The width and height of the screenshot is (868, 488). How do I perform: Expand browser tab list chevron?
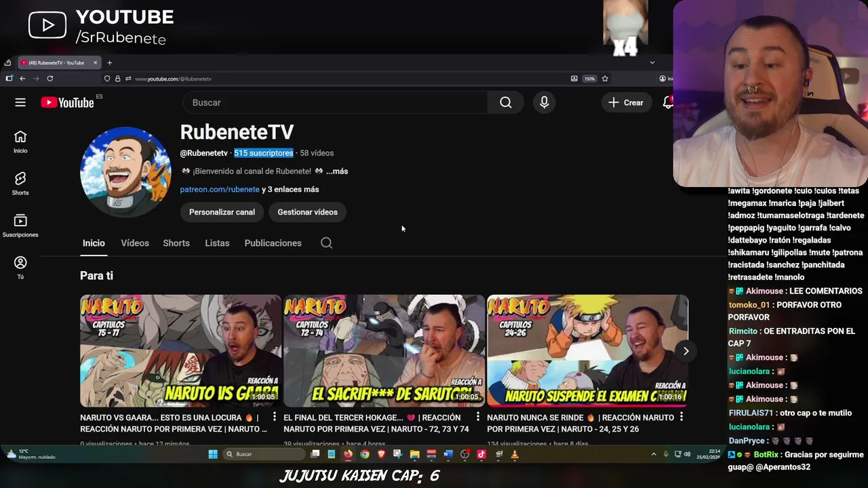click(x=652, y=62)
